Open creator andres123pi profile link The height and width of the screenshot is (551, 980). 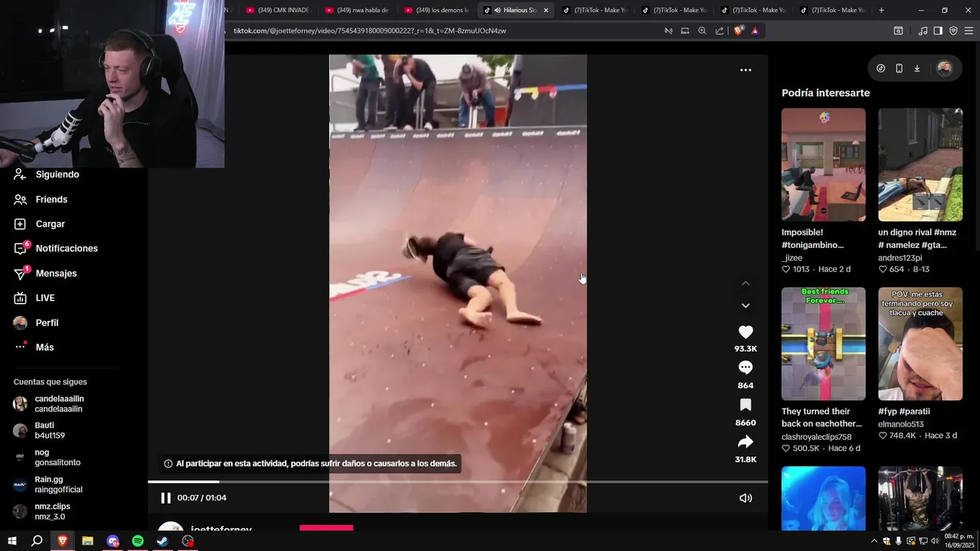click(900, 258)
